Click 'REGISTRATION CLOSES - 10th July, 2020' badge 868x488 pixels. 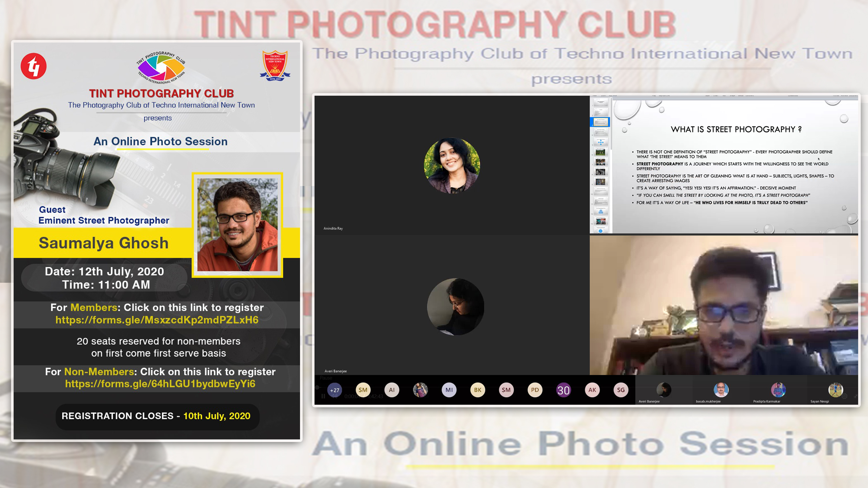(x=157, y=416)
